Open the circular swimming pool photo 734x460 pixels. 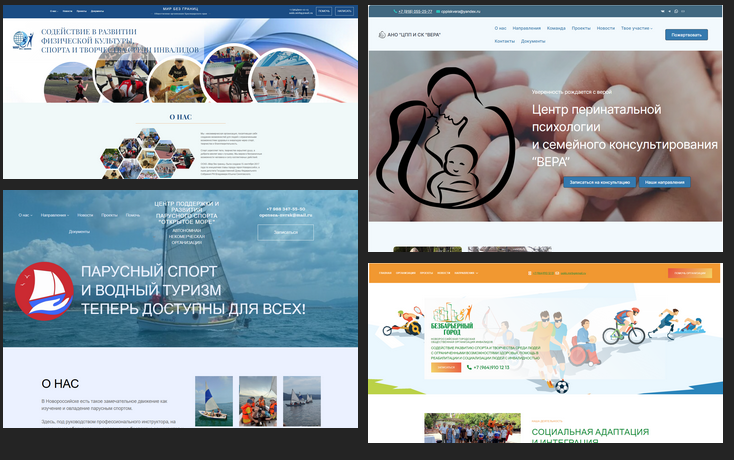tap(284, 76)
